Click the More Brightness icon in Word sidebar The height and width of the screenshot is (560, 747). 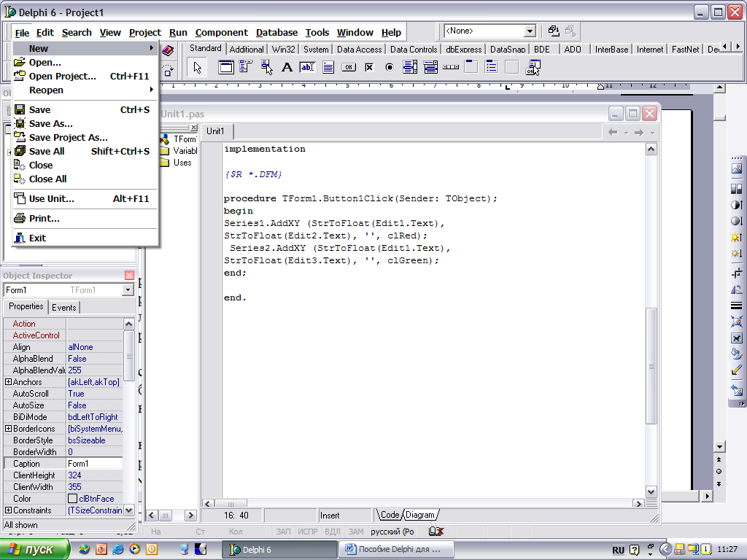point(737,237)
